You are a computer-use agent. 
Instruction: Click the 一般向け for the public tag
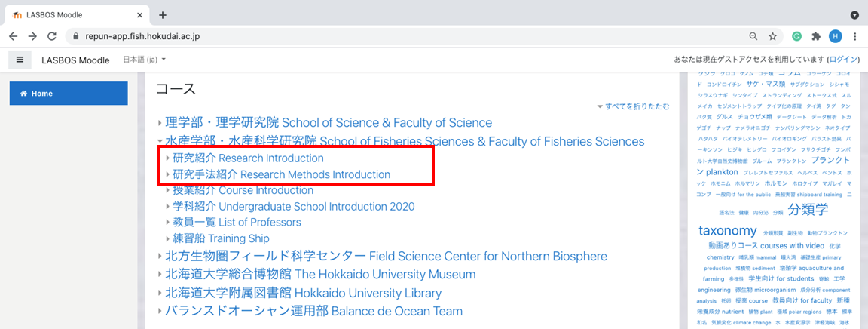[743, 195]
